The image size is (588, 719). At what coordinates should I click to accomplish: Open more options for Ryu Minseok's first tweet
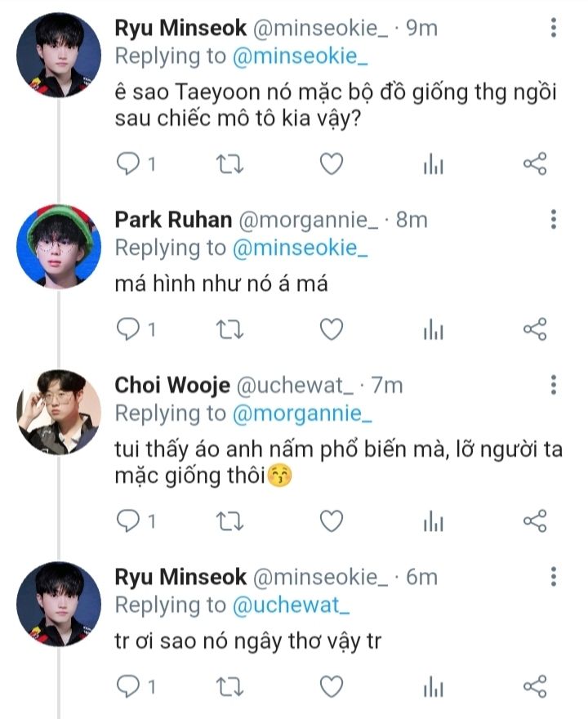pyautogui.click(x=554, y=29)
